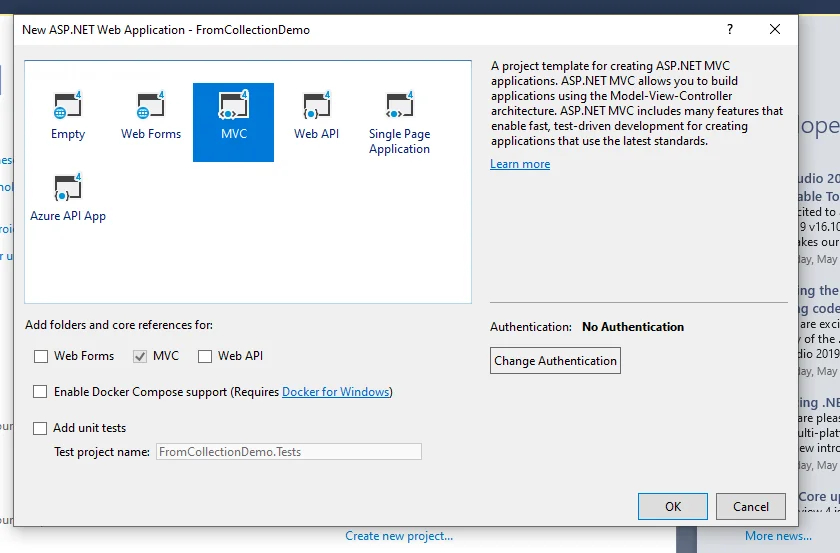Screen dimensions: 840x553
Task: Enable the Web Forms references checkbox
Action: pos(41,356)
